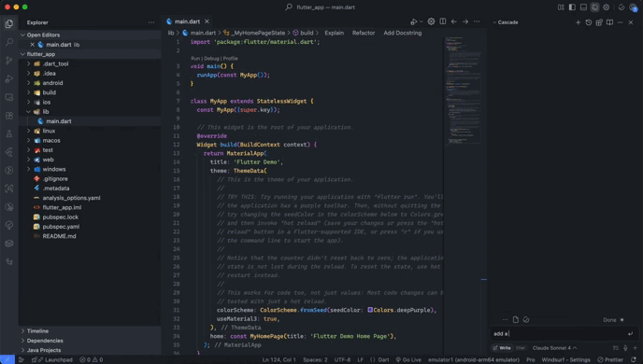The height and width of the screenshot is (364, 643).
Task: Click the deepPurple color swatch in code
Action: [x=370, y=310]
